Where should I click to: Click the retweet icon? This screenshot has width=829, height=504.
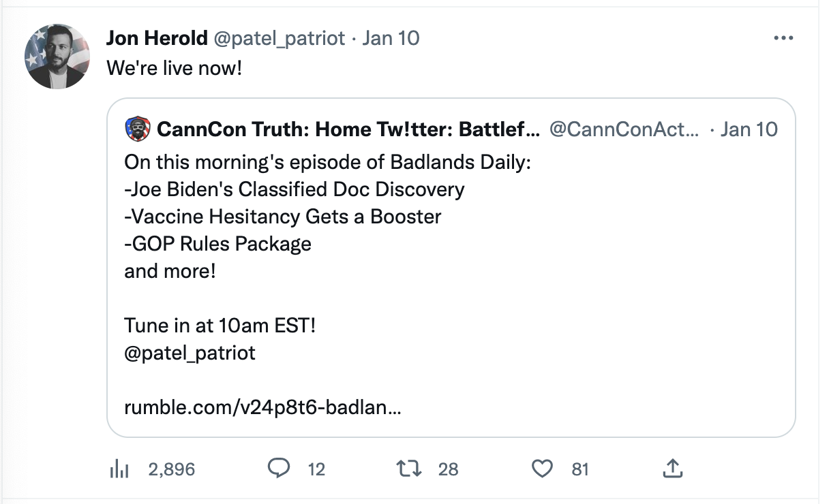pos(409,469)
